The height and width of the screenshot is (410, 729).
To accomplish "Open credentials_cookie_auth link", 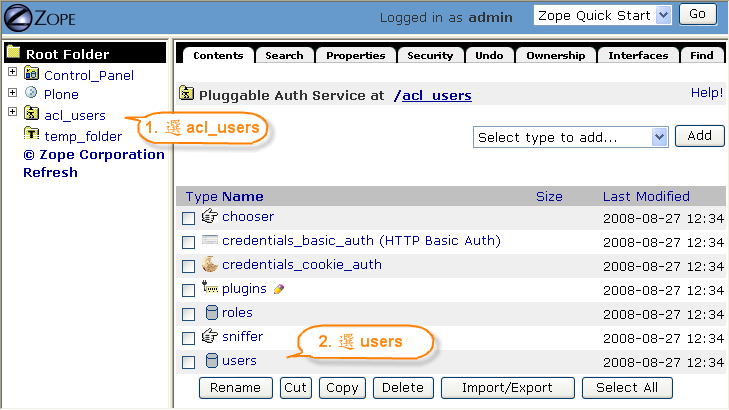I will 302,265.
